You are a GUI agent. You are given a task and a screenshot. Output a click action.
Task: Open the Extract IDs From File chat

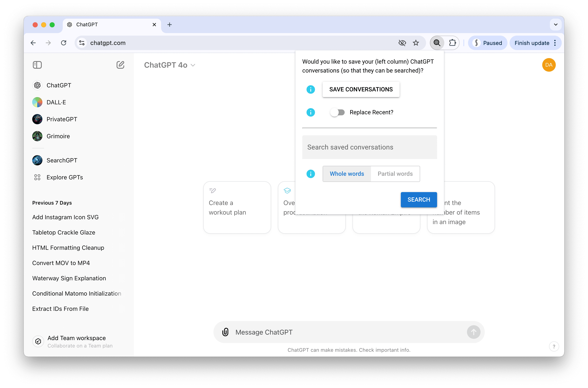[60, 309]
